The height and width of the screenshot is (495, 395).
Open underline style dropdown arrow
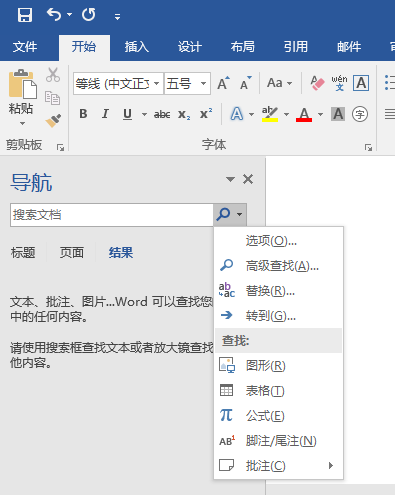tap(144, 114)
